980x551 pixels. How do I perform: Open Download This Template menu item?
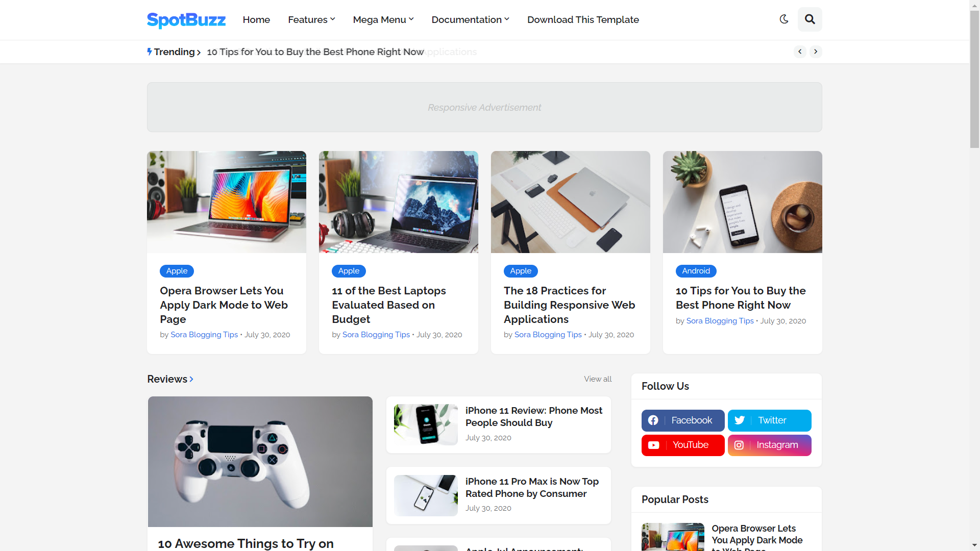click(x=583, y=19)
